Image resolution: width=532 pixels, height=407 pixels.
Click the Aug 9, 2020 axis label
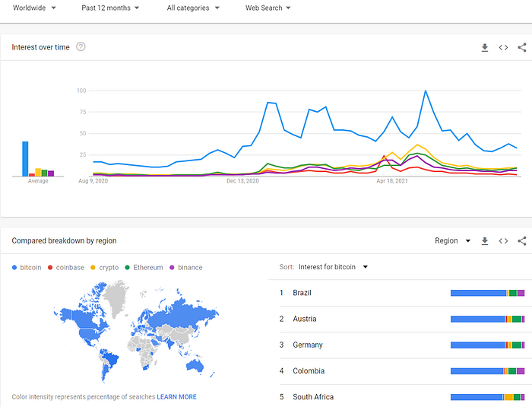coord(93,181)
